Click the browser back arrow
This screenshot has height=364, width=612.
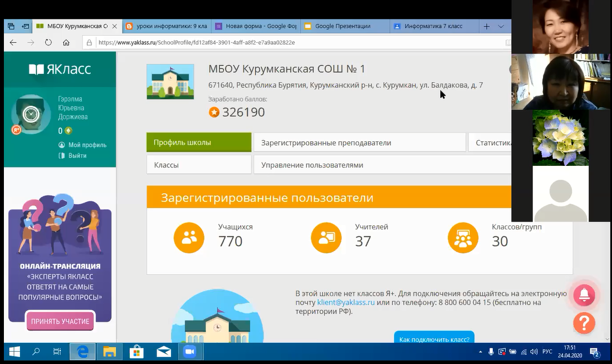(x=13, y=42)
